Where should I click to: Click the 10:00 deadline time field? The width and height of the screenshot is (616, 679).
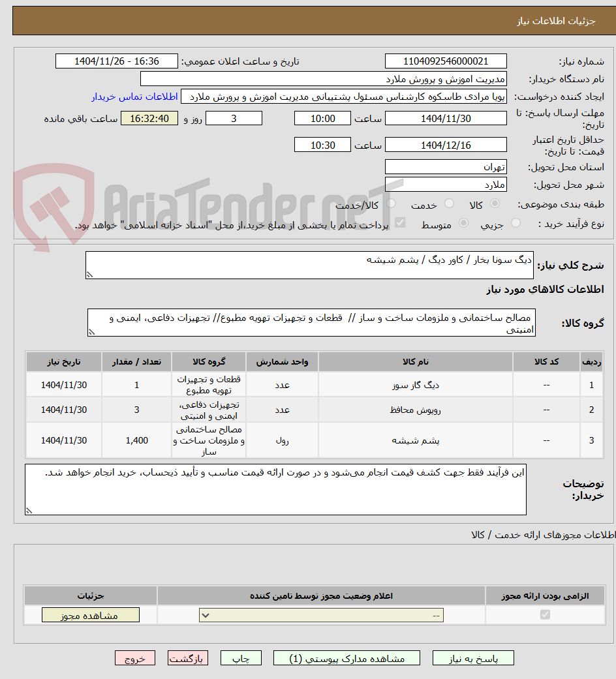322,118
